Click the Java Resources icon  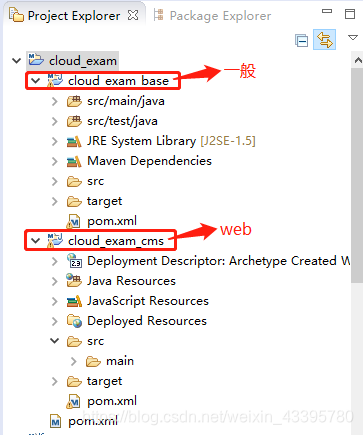[74, 280]
